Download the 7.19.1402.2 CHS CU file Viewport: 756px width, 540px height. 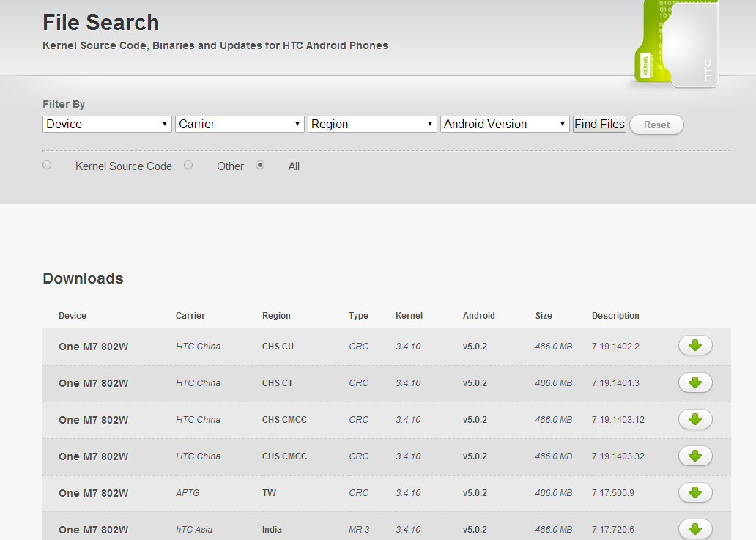(x=695, y=345)
